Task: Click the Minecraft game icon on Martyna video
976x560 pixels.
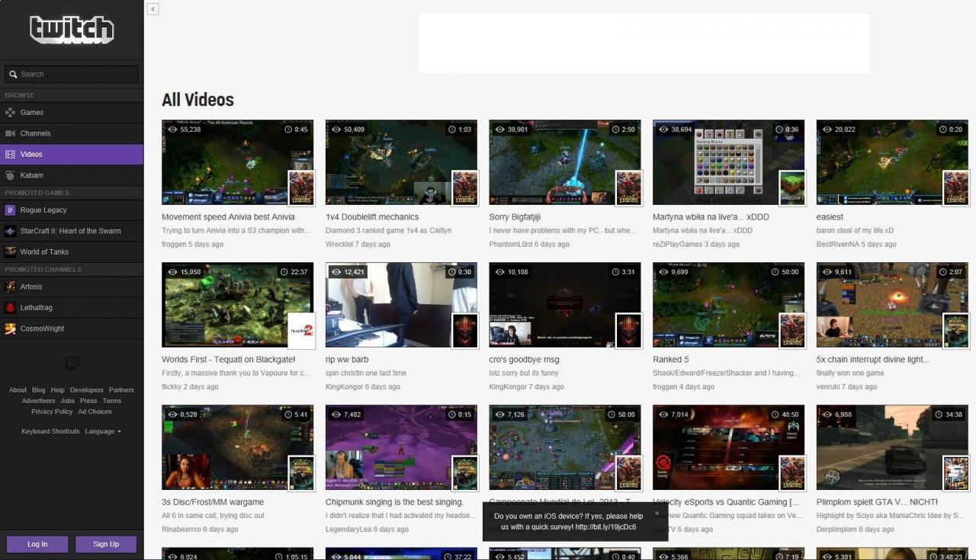Action: click(x=792, y=187)
